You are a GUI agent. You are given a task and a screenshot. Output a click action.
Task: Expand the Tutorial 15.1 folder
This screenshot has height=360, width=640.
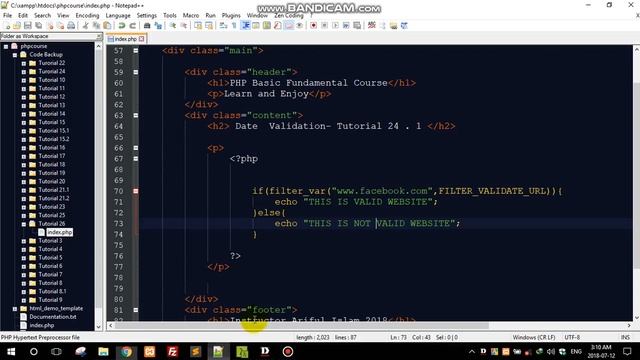tap(24, 131)
